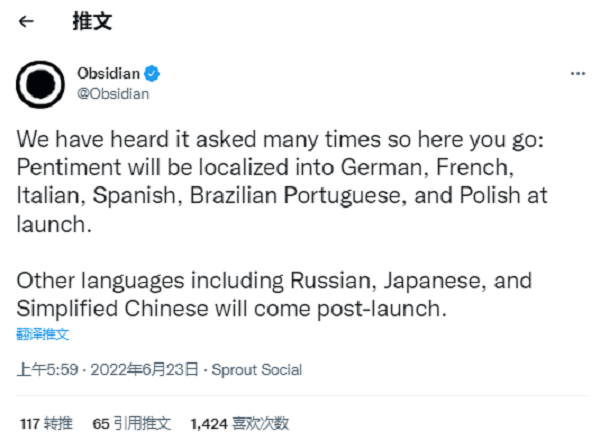Go back using the left arrow
The height and width of the screenshot is (441, 600).
26,21
